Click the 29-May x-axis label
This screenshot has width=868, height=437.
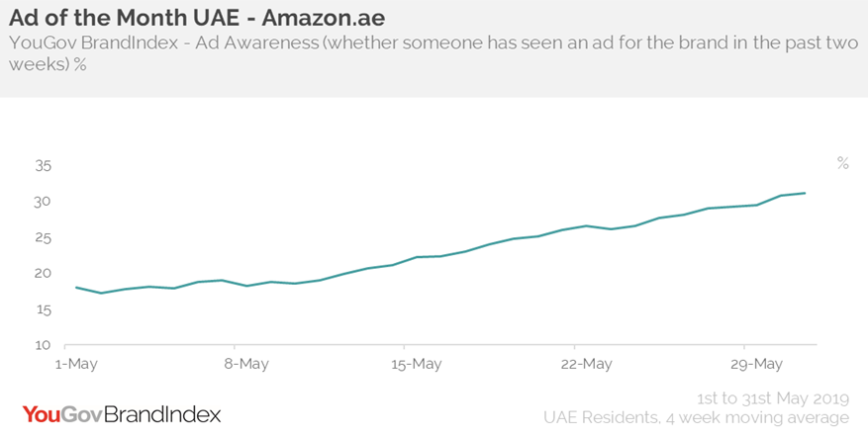[756, 364]
